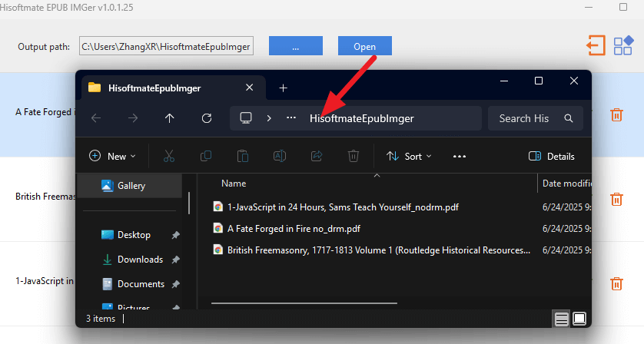Add a new Explorer tab
Screen dimensions: 644x344
[283, 88]
